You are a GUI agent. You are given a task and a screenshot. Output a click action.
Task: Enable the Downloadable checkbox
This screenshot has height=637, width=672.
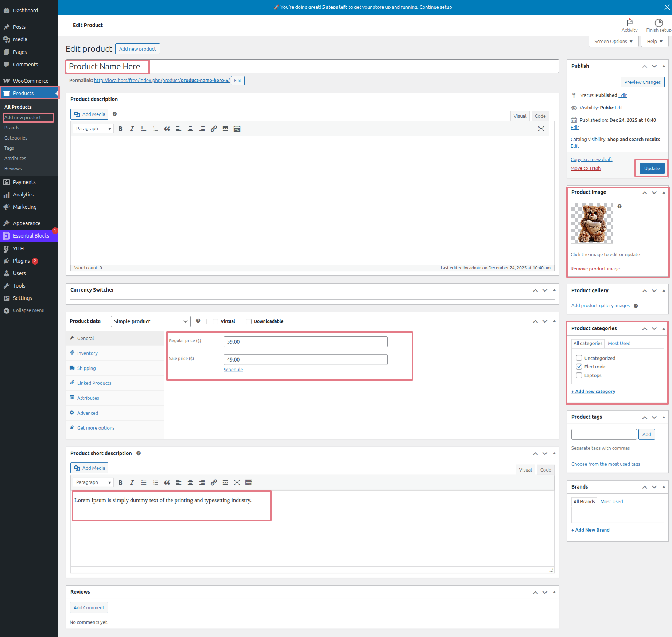point(249,321)
